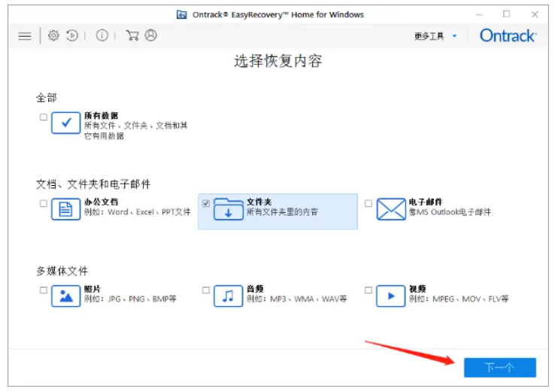
Task: Click the 照片 picture icon
Action: tap(66, 296)
